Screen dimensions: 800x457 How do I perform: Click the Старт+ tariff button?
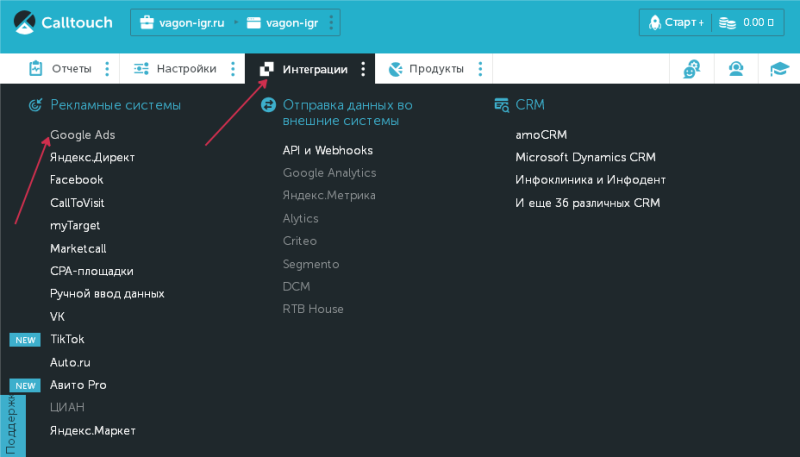pos(676,22)
